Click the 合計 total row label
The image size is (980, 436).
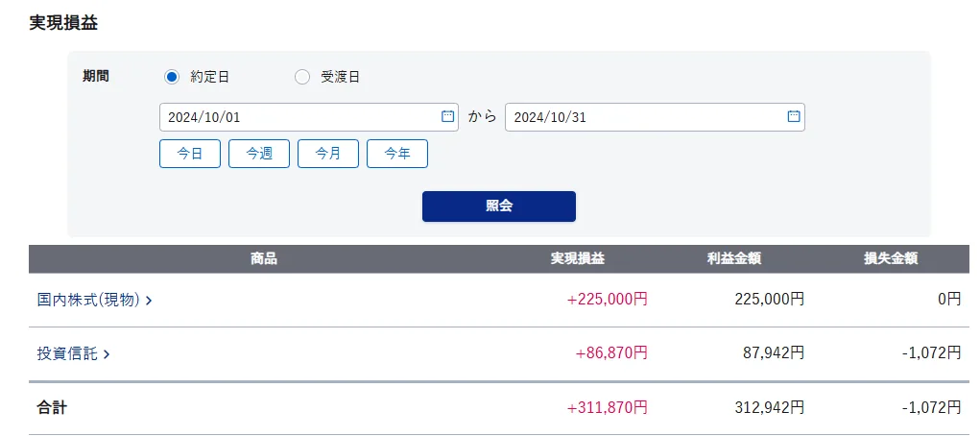[53, 407]
